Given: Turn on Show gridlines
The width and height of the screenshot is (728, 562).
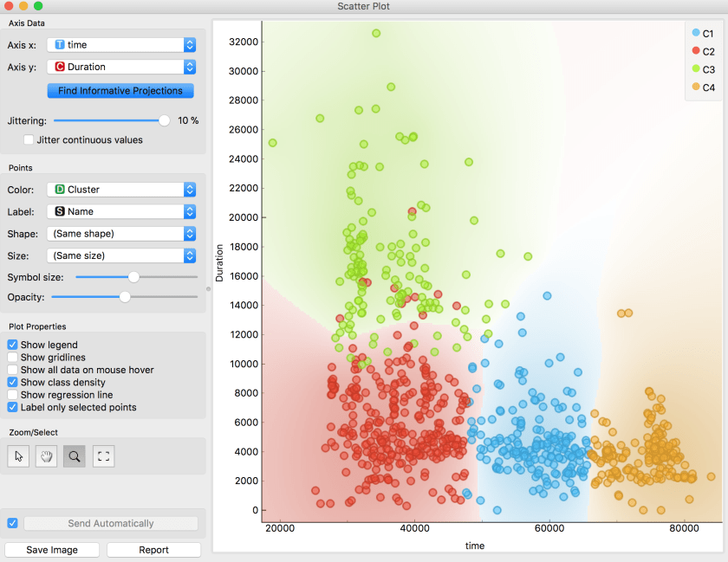Looking at the screenshot, I should (x=12, y=358).
